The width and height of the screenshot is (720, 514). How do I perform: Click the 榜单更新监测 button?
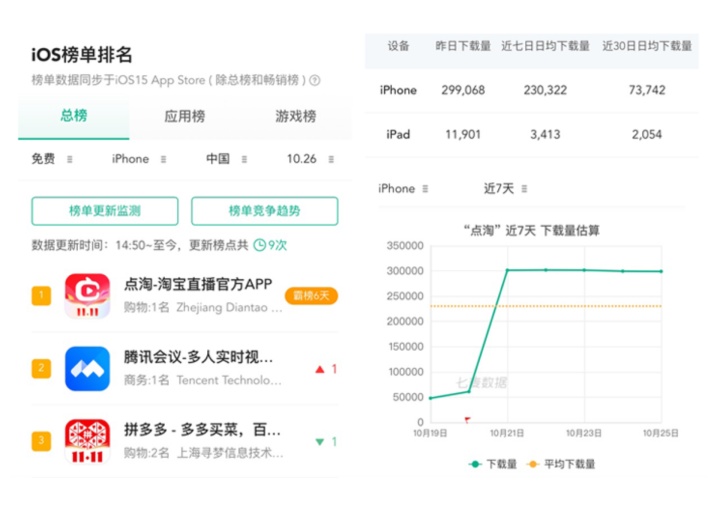point(105,211)
